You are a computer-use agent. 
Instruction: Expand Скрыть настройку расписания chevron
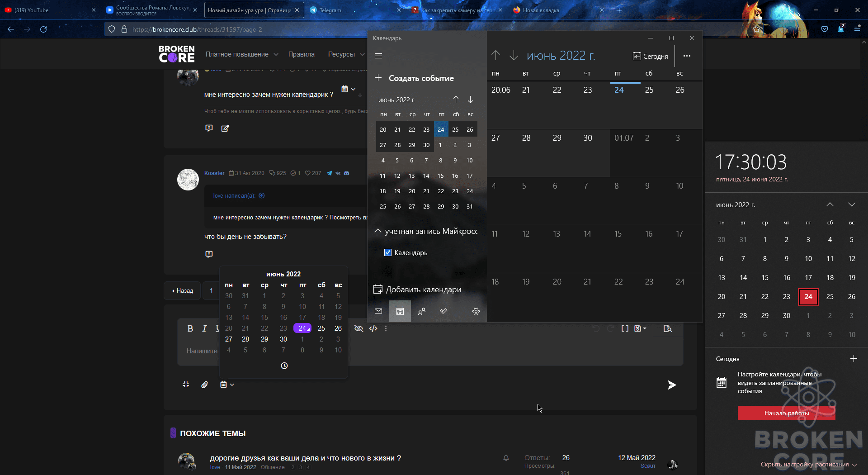point(854,465)
